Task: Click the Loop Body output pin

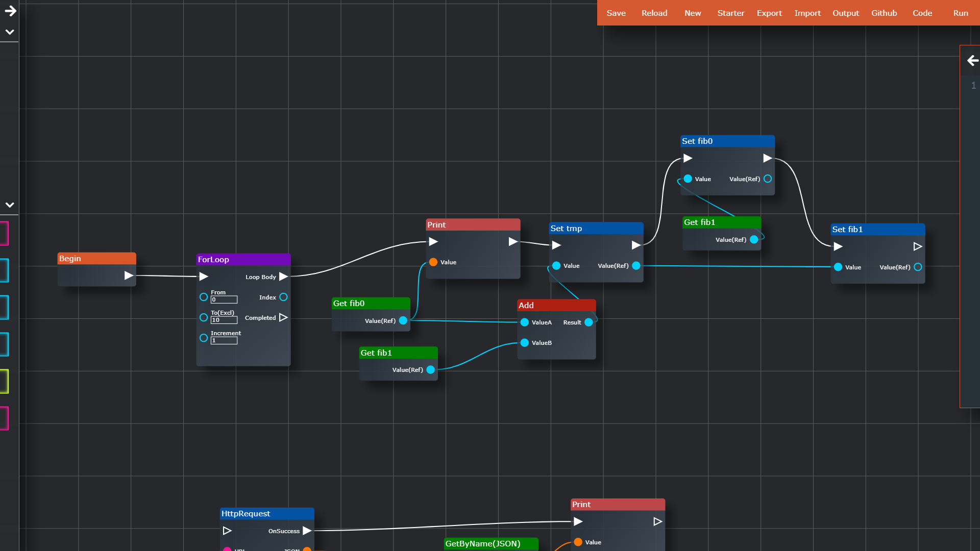Action: pos(285,277)
